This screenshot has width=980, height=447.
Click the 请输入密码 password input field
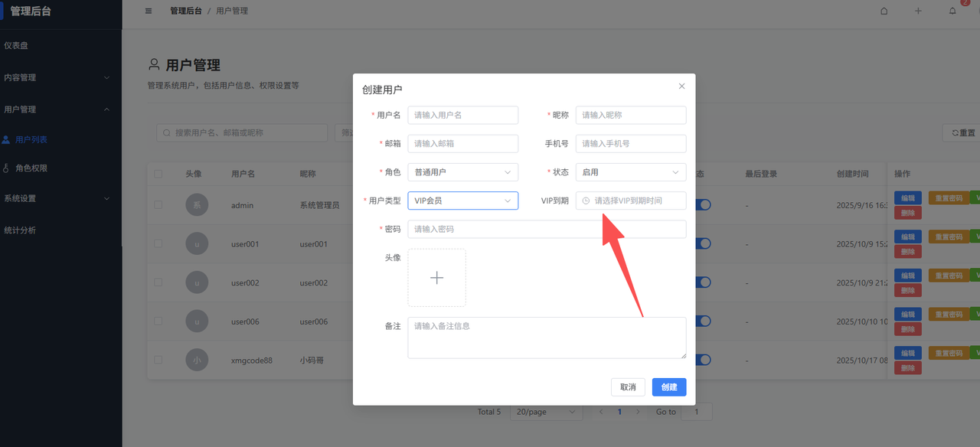546,229
